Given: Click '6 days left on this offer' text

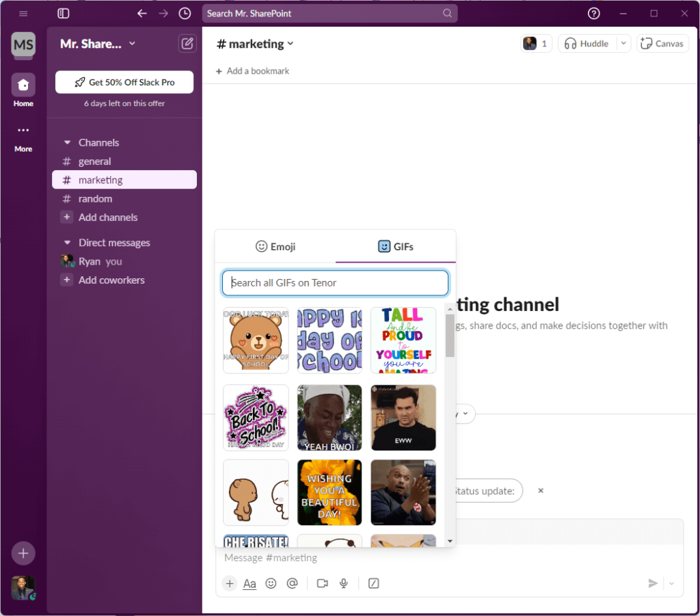Looking at the screenshot, I should point(124,103).
